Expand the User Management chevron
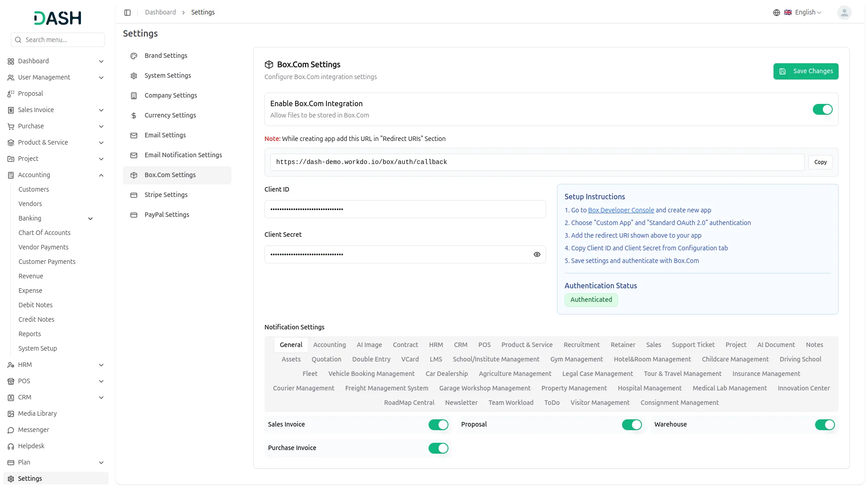Image resolution: width=868 pixels, height=488 pixels. click(101, 78)
